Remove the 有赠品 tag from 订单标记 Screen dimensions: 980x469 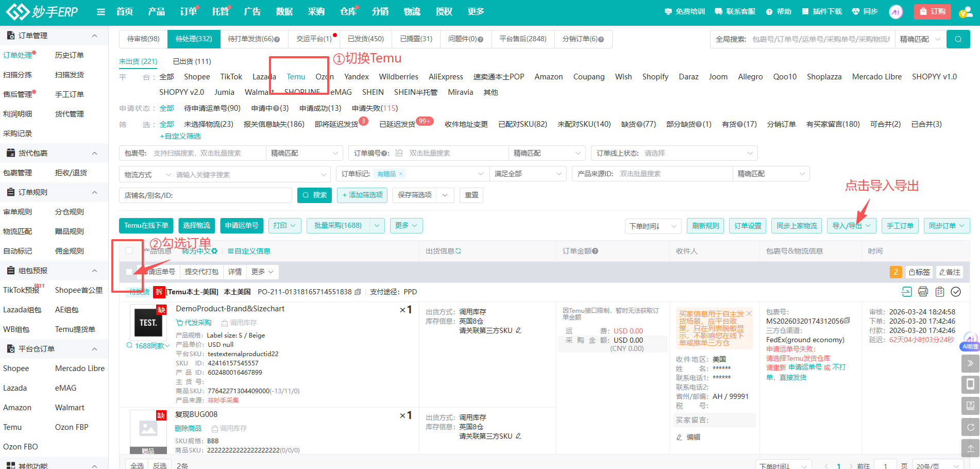tap(401, 174)
